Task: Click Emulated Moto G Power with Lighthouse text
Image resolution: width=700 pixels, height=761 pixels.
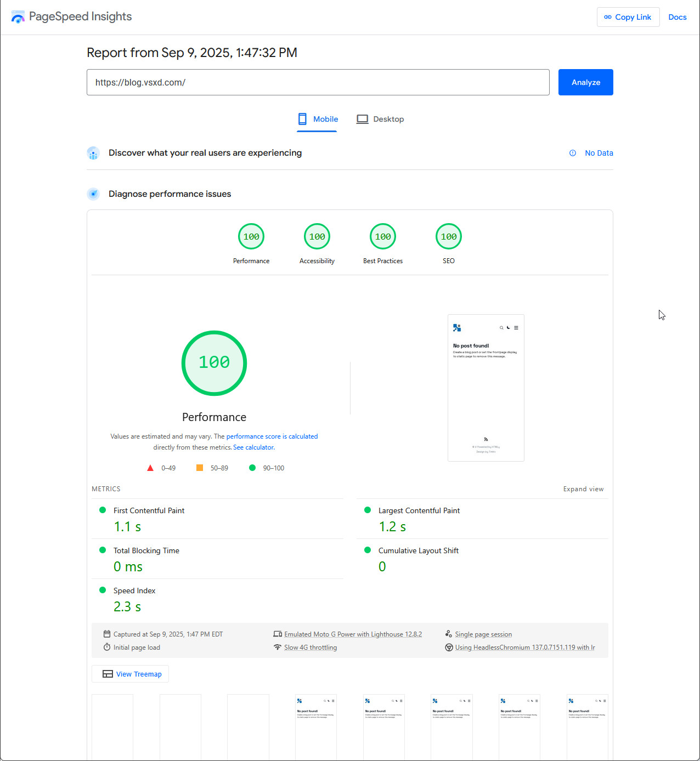Action: [x=353, y=634]
